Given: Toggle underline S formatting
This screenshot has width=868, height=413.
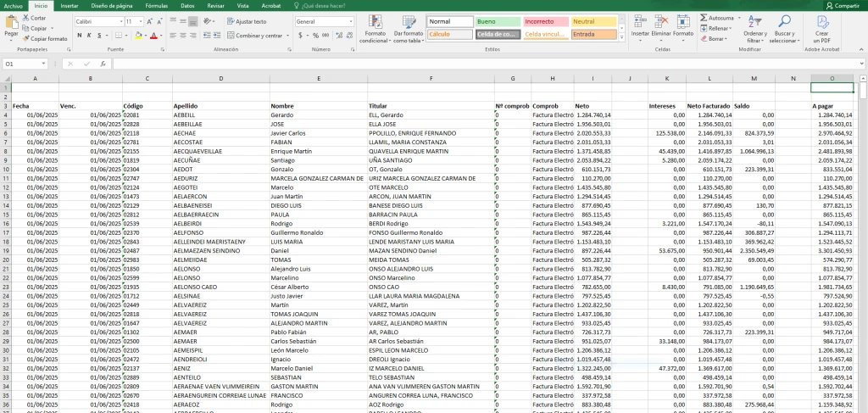Looking at the screenshot, I should click(x=99, y=36).
